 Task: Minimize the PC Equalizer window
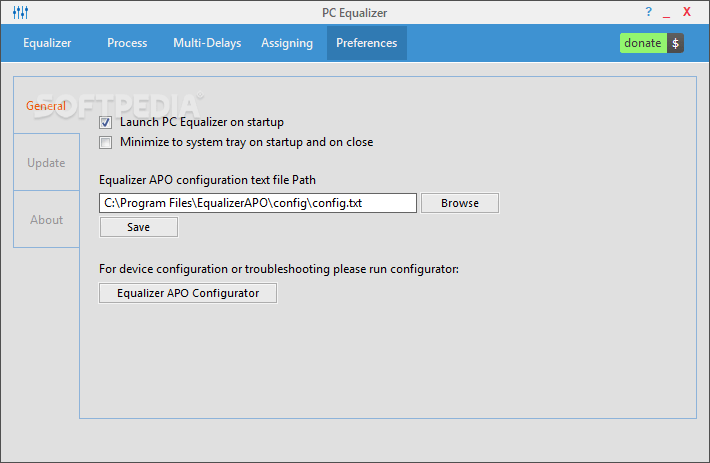click(666, 14)
